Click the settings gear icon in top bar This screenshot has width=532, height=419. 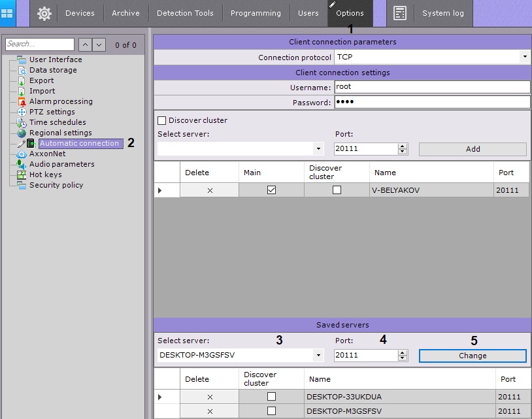pos(44,13)
